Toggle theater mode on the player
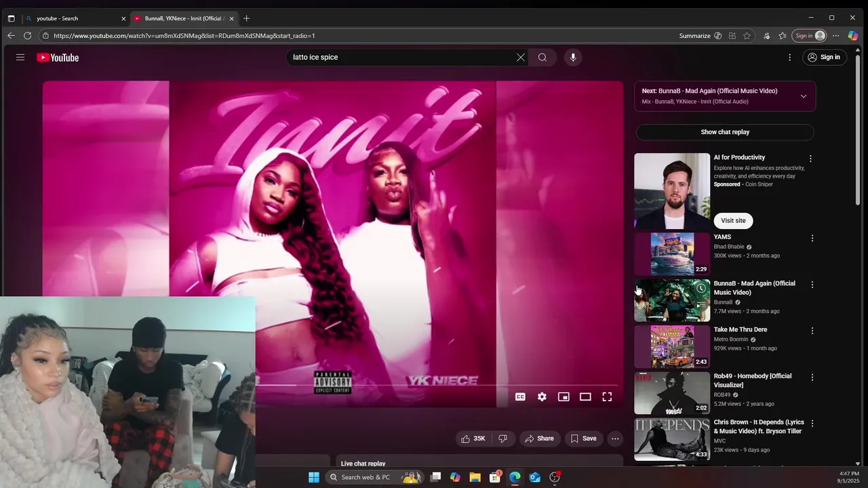868x488 pixels. (x=585, y=397)
